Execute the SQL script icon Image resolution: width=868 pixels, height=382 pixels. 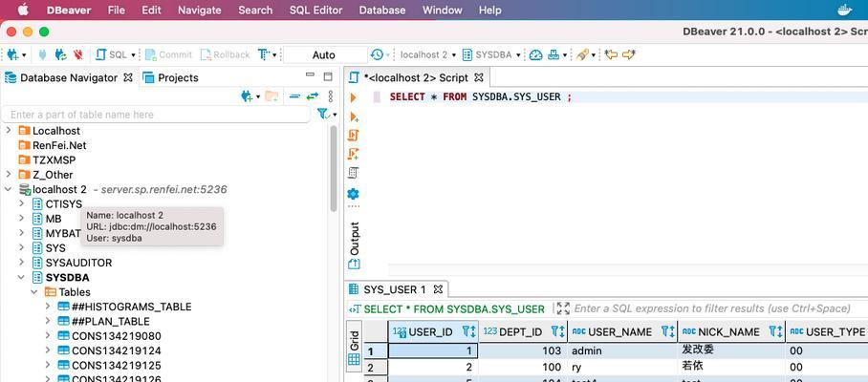[353, 135]
